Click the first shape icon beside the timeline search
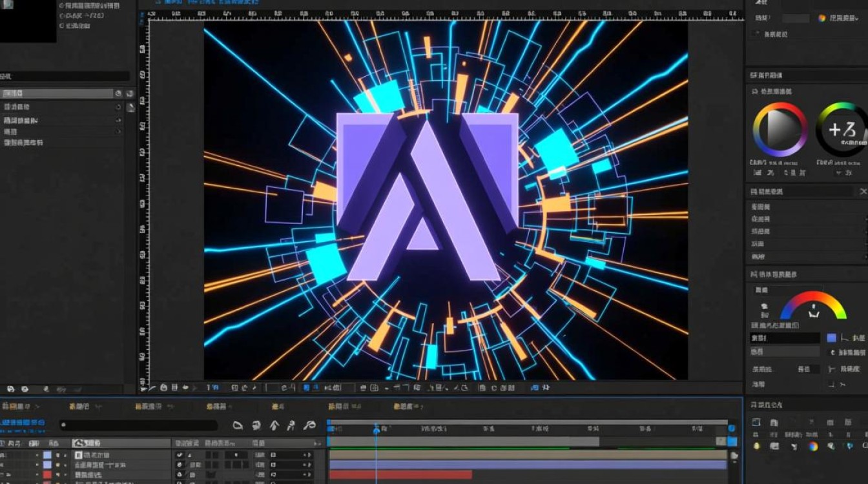Screen dimensions: 868x484 point(238,425)
